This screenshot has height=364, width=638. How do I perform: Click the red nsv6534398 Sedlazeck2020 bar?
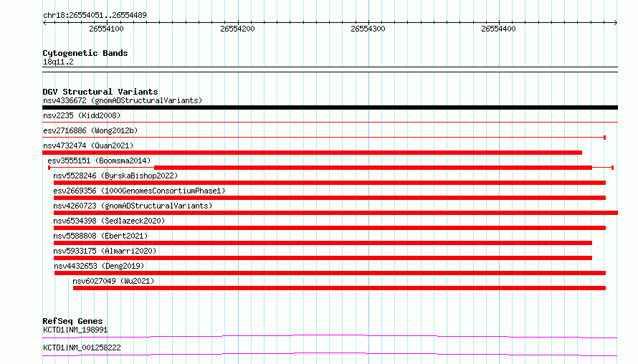(330, 228)
